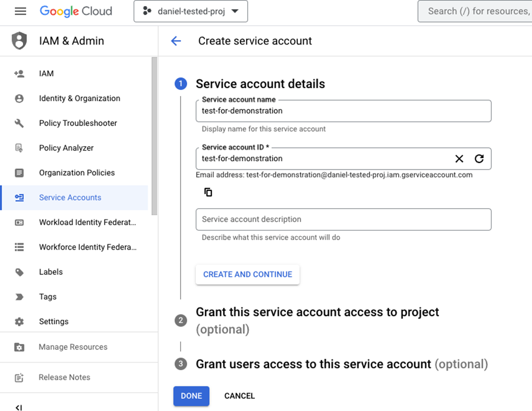Click the Workforce Identity Federation icon
The image size is (532, 411).
click(x=19, y=247)
